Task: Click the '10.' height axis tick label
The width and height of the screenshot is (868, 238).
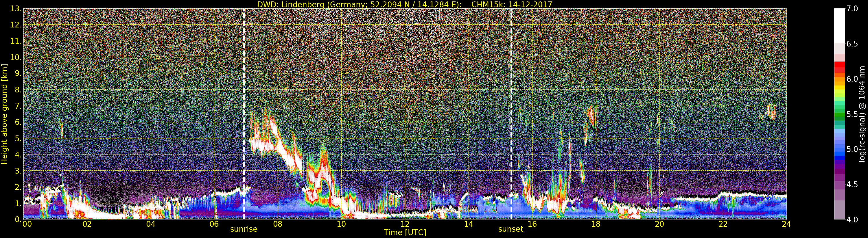Action: 16,57
